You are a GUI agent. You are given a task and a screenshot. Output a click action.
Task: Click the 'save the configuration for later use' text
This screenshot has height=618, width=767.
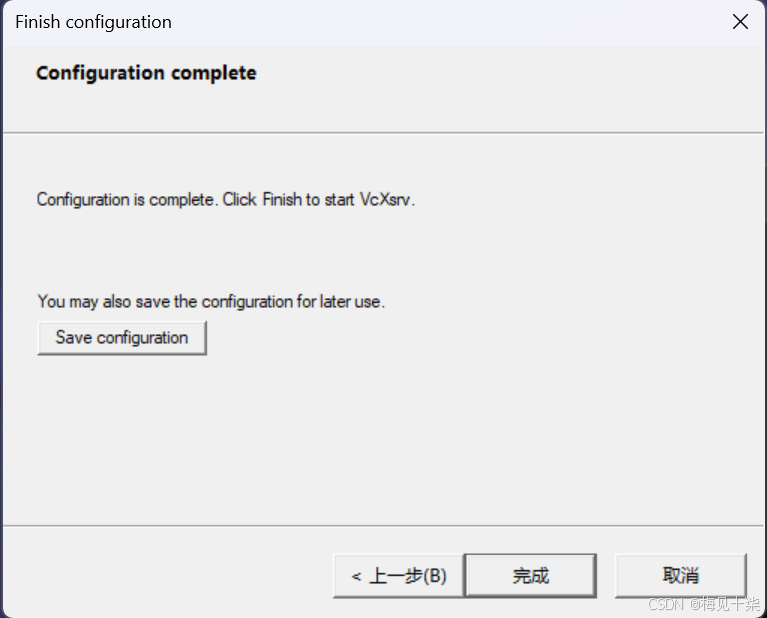click(x=258, y=301)
